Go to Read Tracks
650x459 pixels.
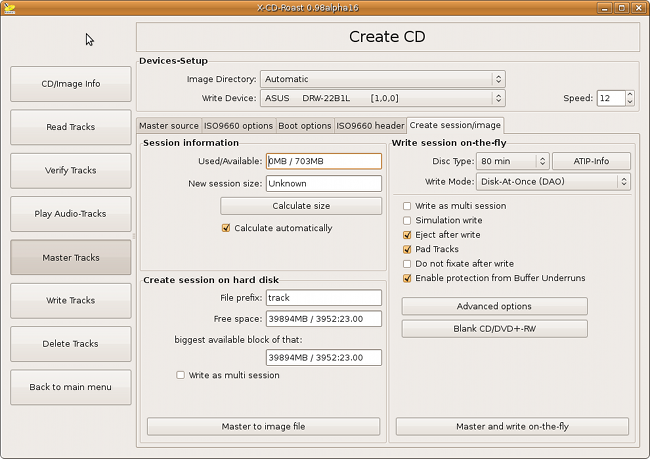(70, 127)
